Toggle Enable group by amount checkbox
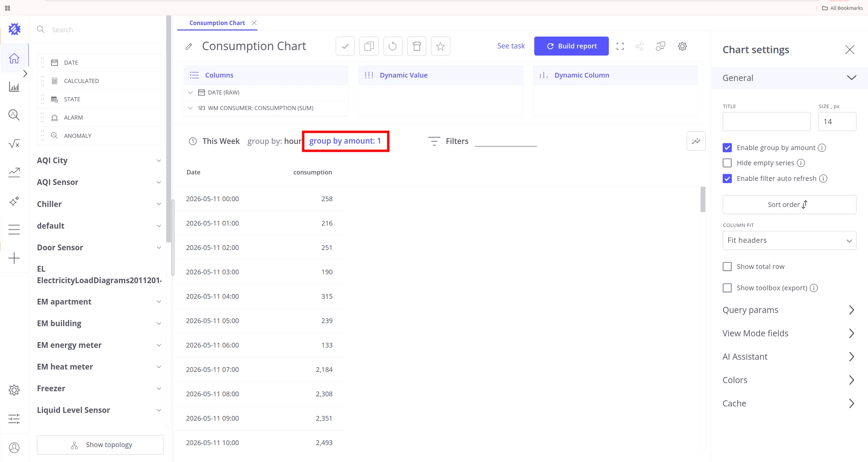Image resolution: width=868 pixels, height=462 pixels. point(727,148)
